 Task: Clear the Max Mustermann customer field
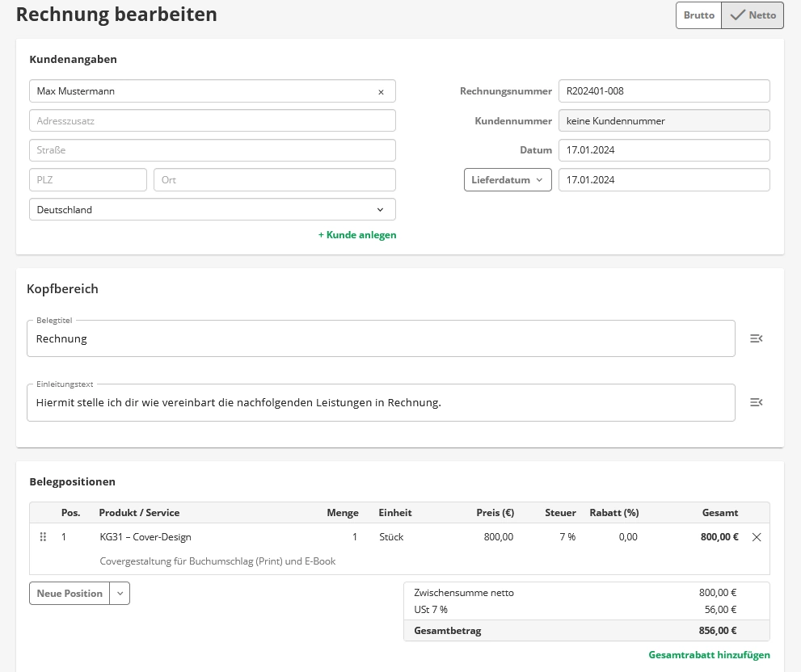381,92
